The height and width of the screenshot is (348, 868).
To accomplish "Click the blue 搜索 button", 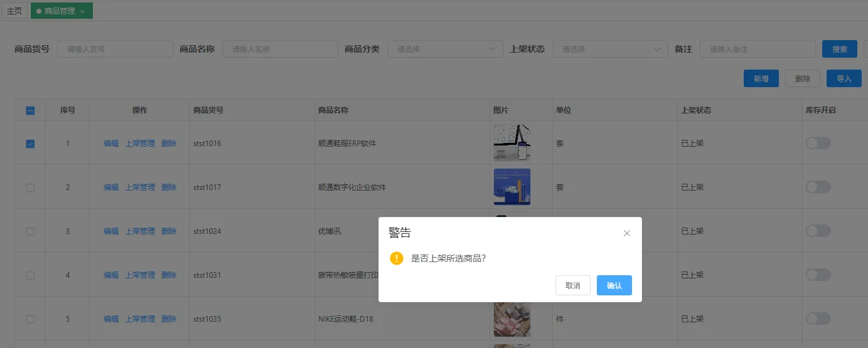I will pos(839,49).
